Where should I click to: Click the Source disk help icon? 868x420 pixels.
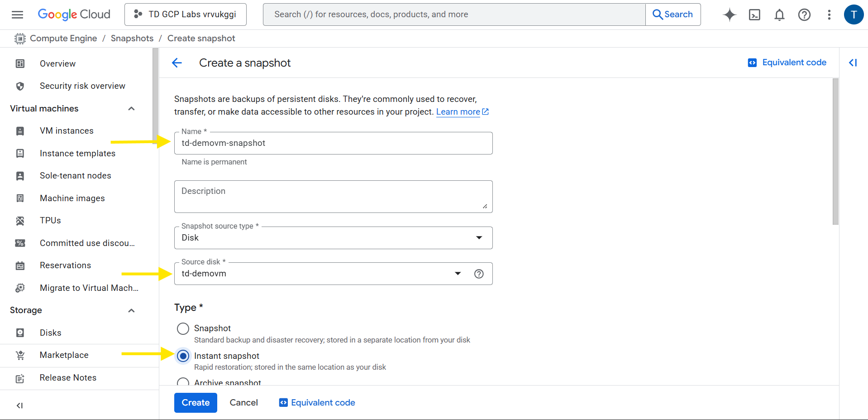pyautogui.click(x=478, y=274)
